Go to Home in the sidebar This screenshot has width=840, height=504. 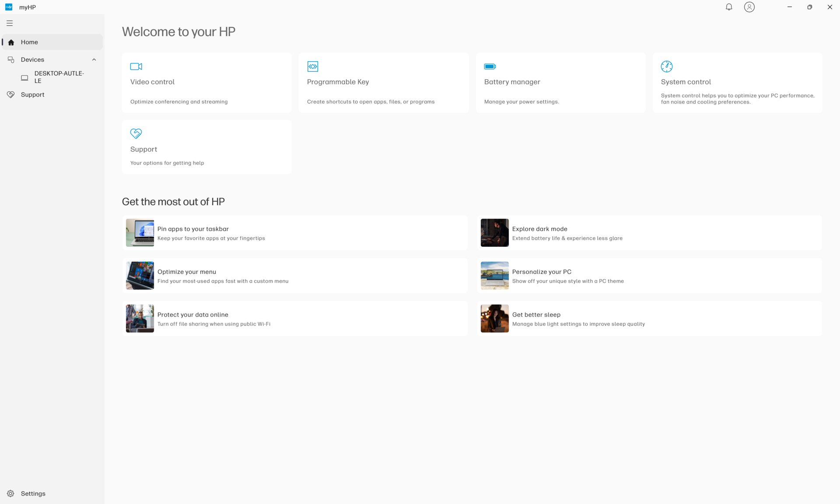29,42
